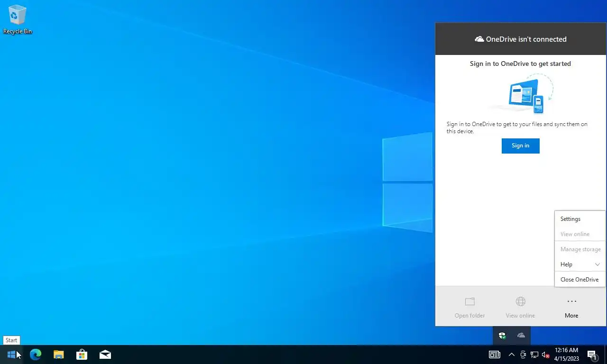The width and height of the screenshot is (607, 364).
Task: Select Manage storage in the More menu
Action: (x=580, y=249)
